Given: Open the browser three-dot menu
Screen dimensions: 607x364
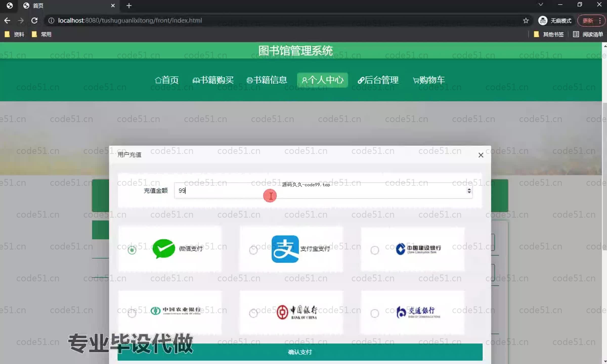Looking at the screenshot, I should [600, 20].
